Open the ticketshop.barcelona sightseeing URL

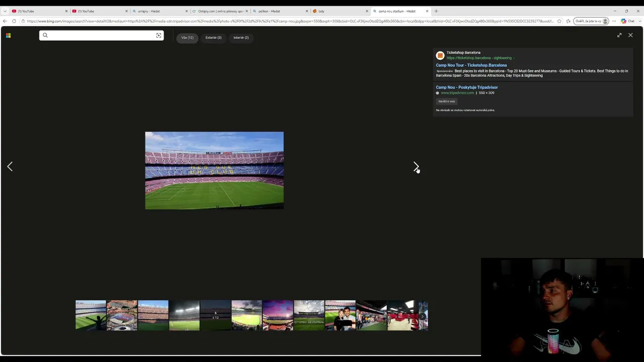coord(479,58)
